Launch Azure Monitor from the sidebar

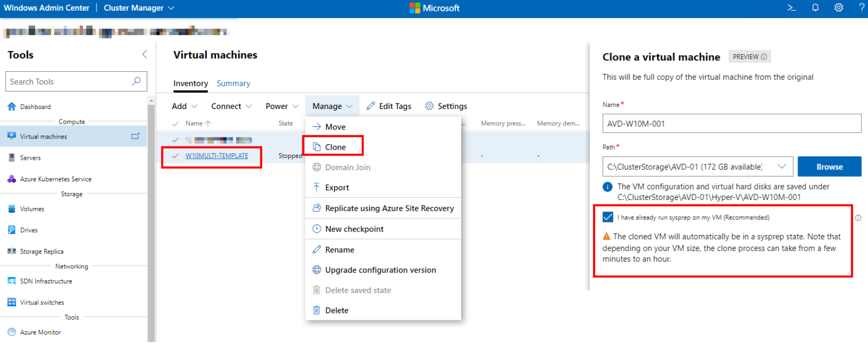click(x=40, y=332)
